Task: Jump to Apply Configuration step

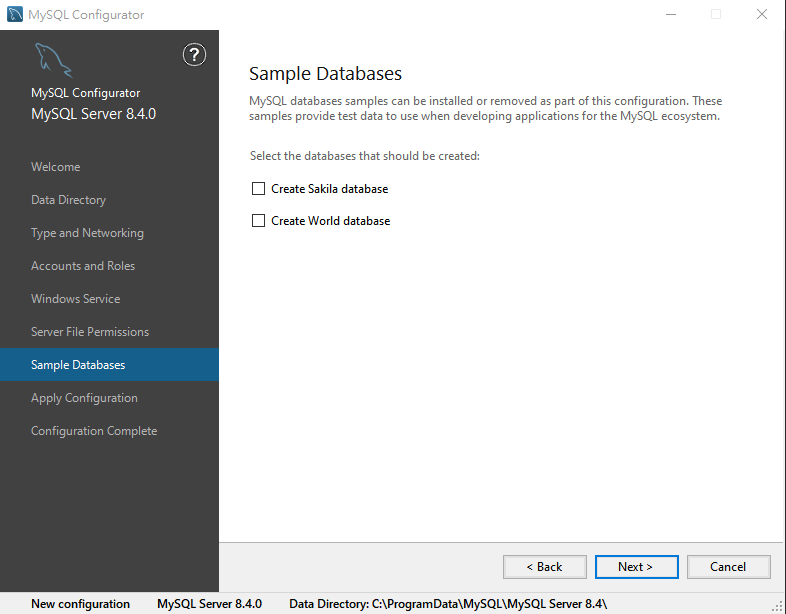Action: 84,398
